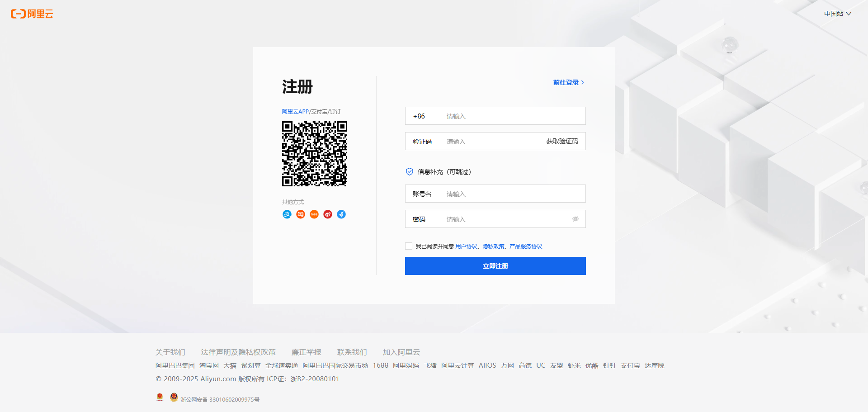This screenshot has width=868, height=412.
Task: Click 飞猪 footer link
Action: (430, 365)
